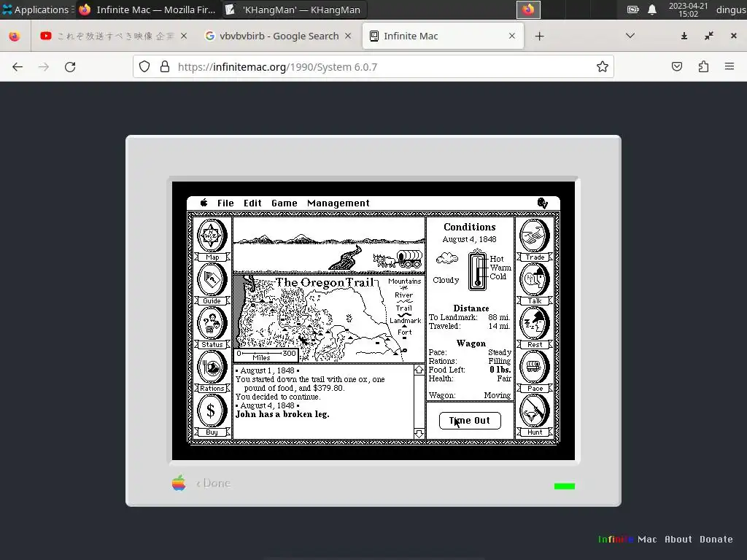747x560 pixels.
Task: Click the Firefox icon in panel tray
Action: tap(528, 9)
